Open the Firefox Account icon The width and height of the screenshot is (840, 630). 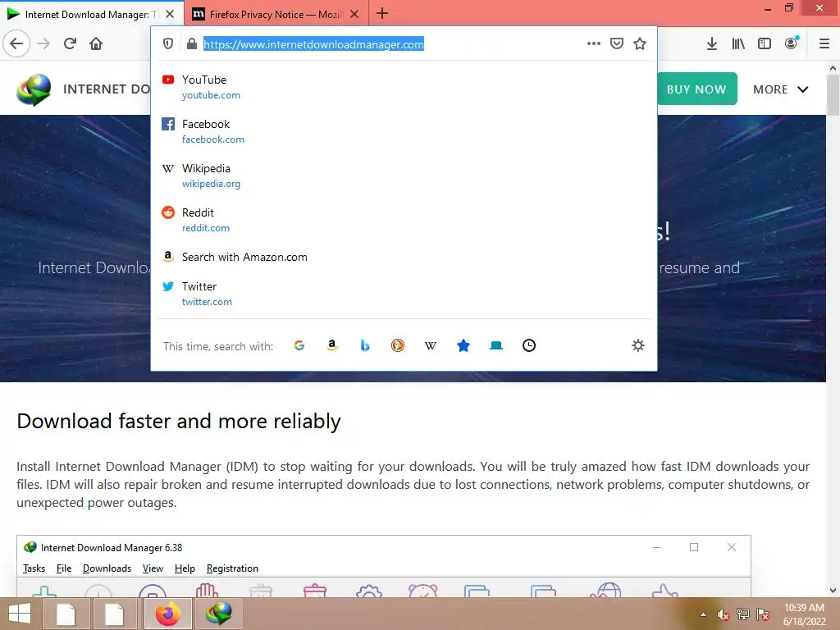click(x=792, y=43)
